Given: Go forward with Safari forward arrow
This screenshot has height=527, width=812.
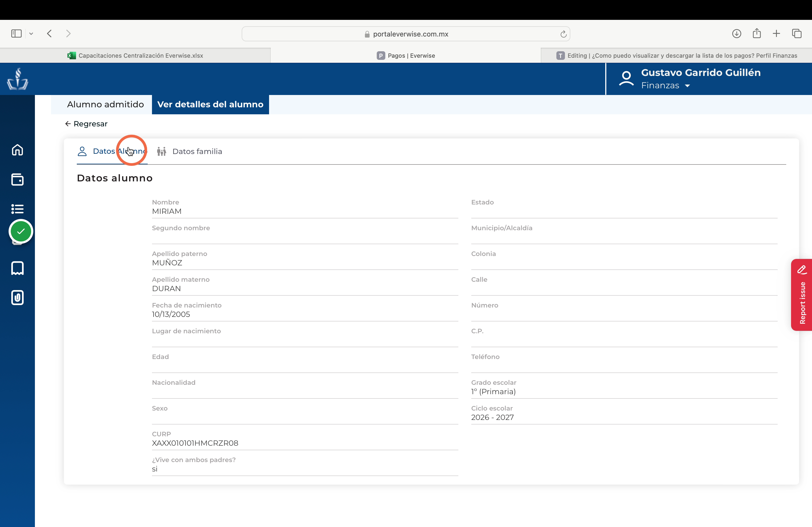Looking at the screenshot, I should tap(68, 33).
